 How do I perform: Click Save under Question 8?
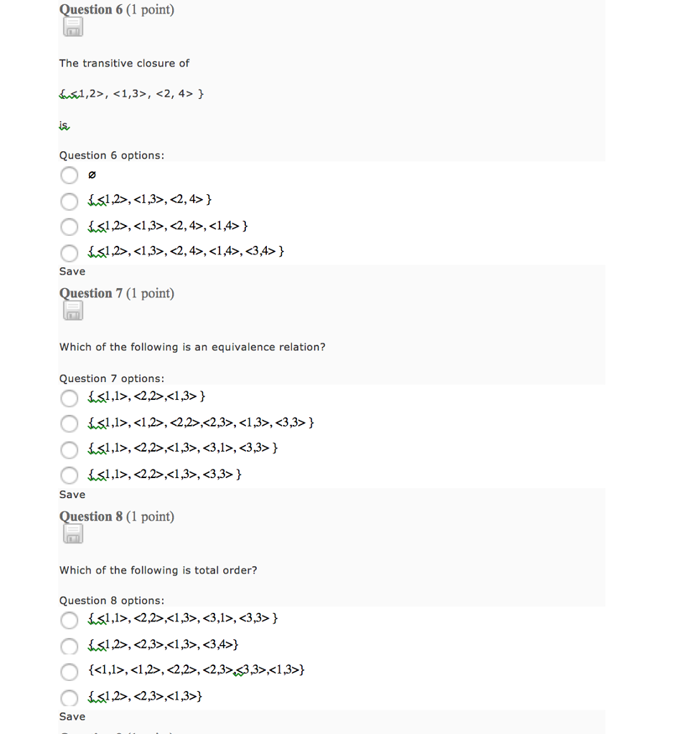[72, 717]
